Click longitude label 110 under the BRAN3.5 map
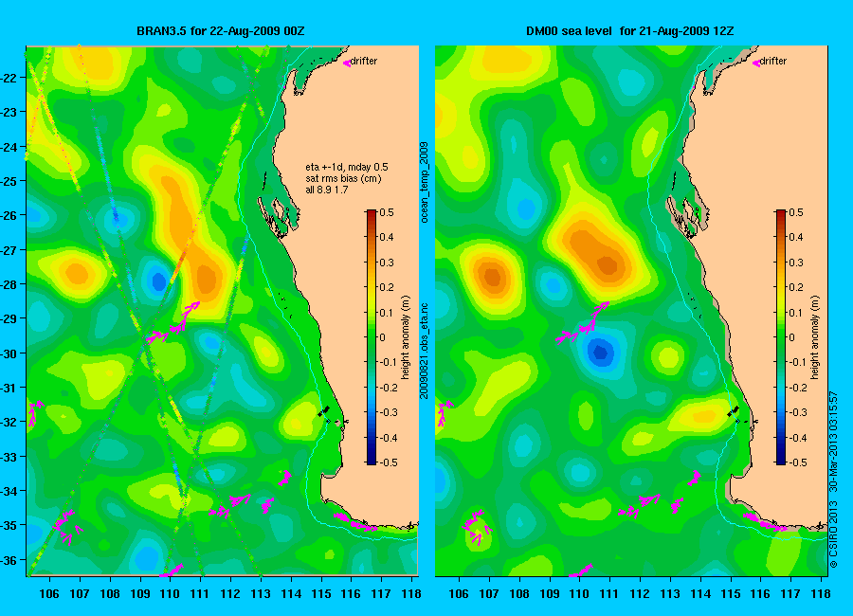853x616 pixels. pyautogui.click(x=170, y=593)
